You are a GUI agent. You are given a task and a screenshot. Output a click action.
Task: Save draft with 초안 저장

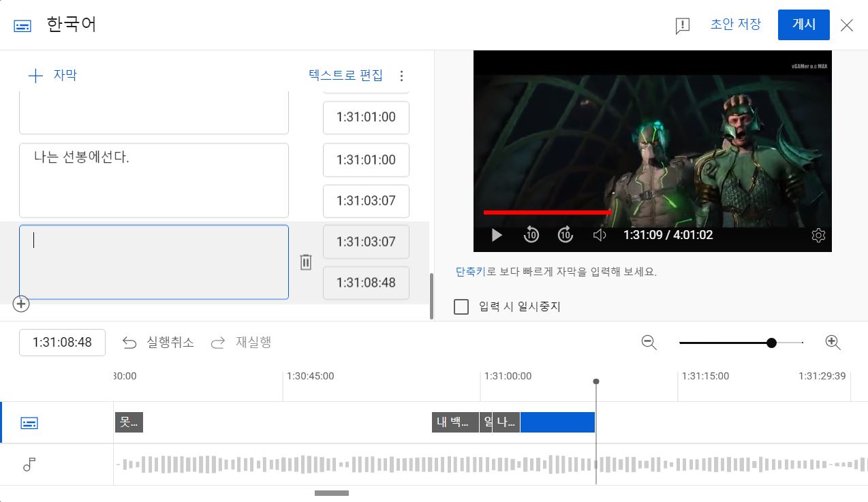pos(735,25)
